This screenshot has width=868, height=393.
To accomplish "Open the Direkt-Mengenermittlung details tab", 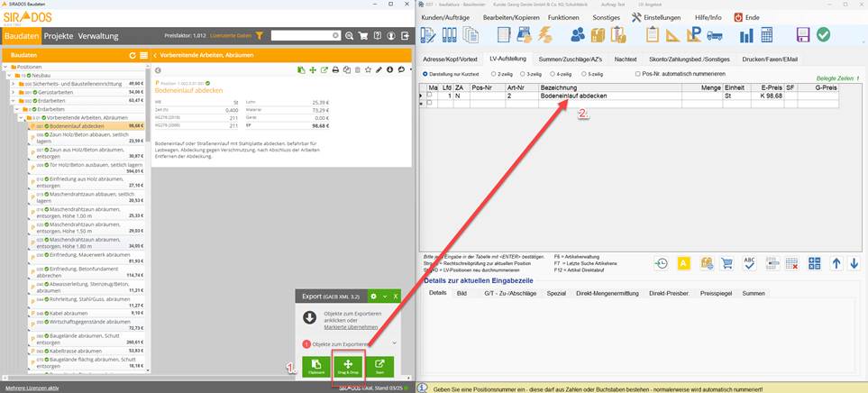I will 608,293.
